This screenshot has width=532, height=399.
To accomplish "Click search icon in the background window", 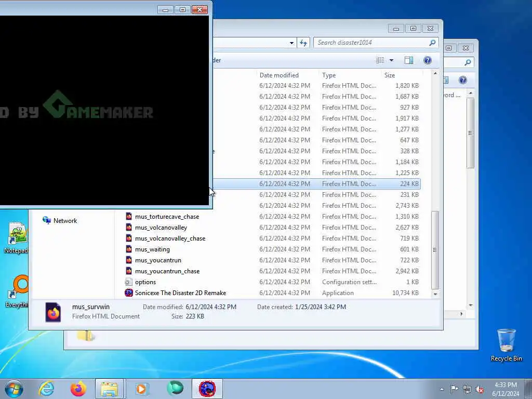I will 468,62.
